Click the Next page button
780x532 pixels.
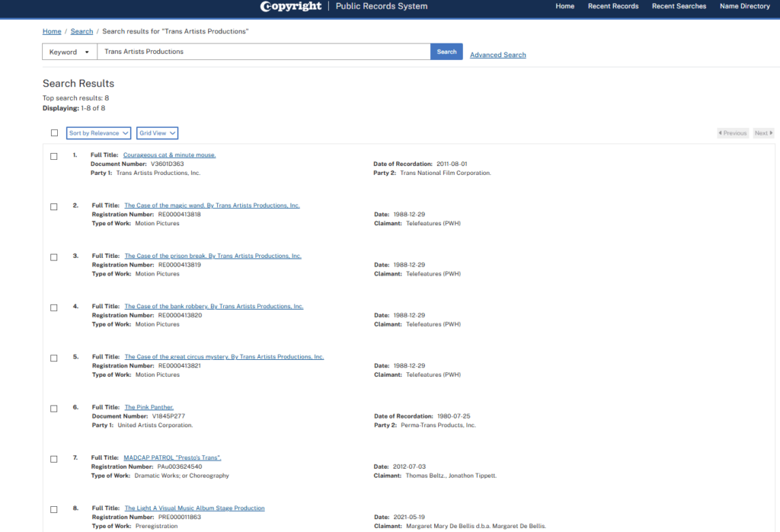click(763, 133)
